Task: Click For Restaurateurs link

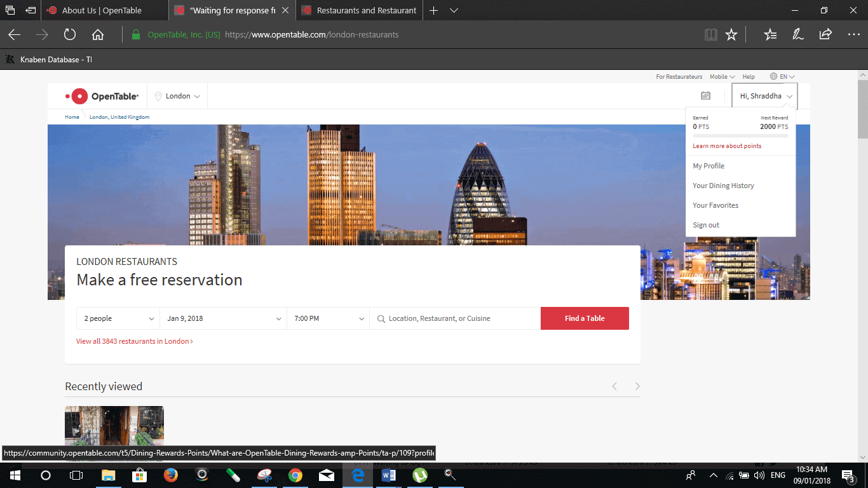Action: coord(679,76)
